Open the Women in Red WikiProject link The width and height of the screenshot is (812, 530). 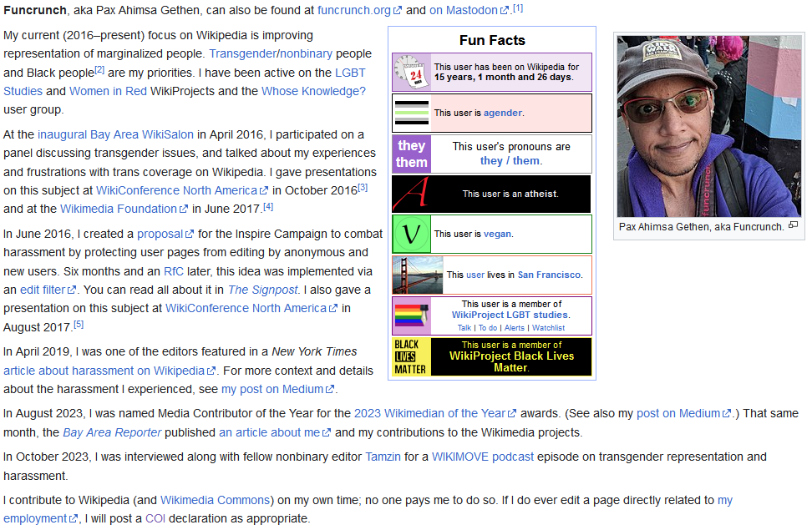(108, 91)
